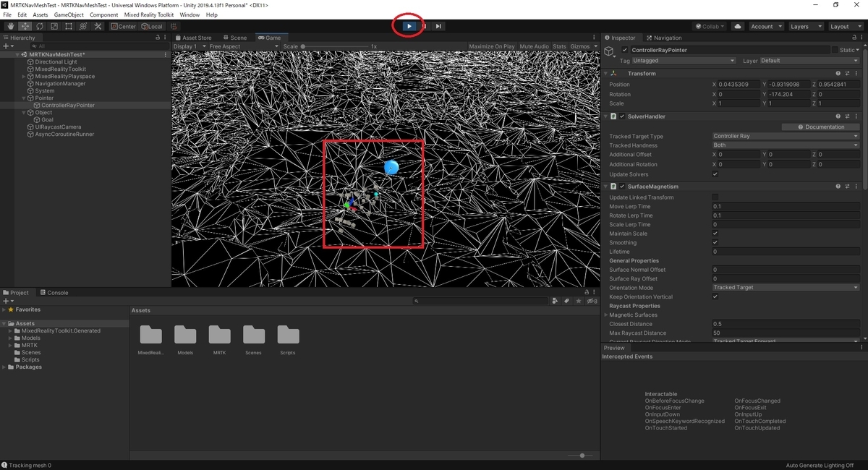Collapse the Transform component foldout
Viewport: 868px width, 470px height.
coord(606,73)
